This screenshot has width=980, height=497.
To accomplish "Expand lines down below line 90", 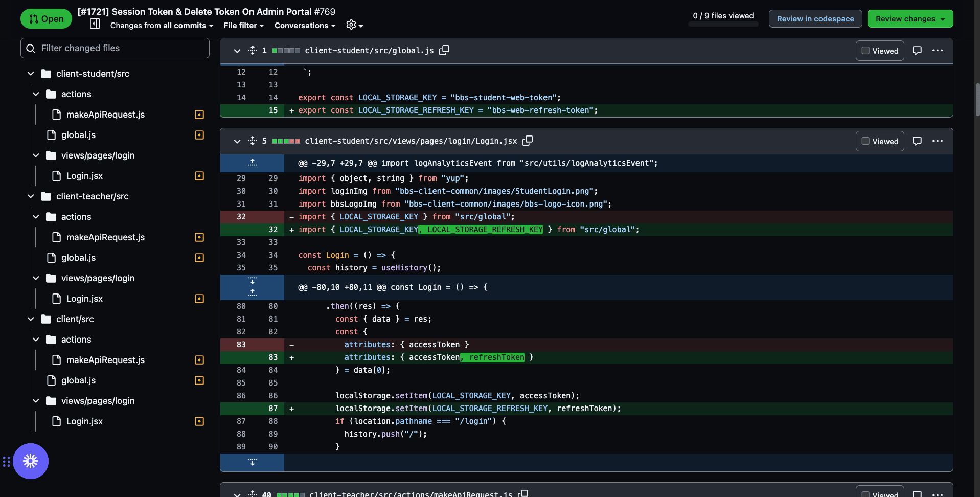I will [252, 462].
